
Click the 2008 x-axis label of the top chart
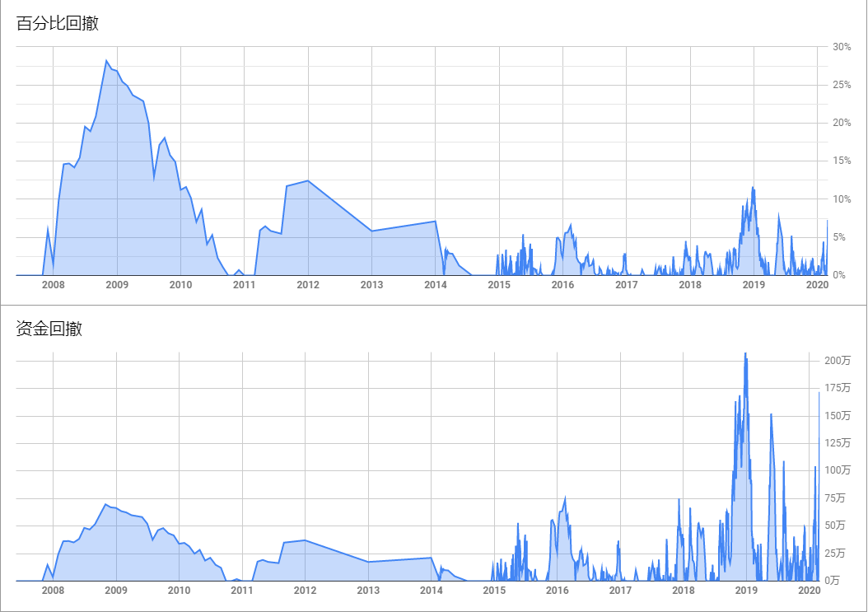click(54, 285)
